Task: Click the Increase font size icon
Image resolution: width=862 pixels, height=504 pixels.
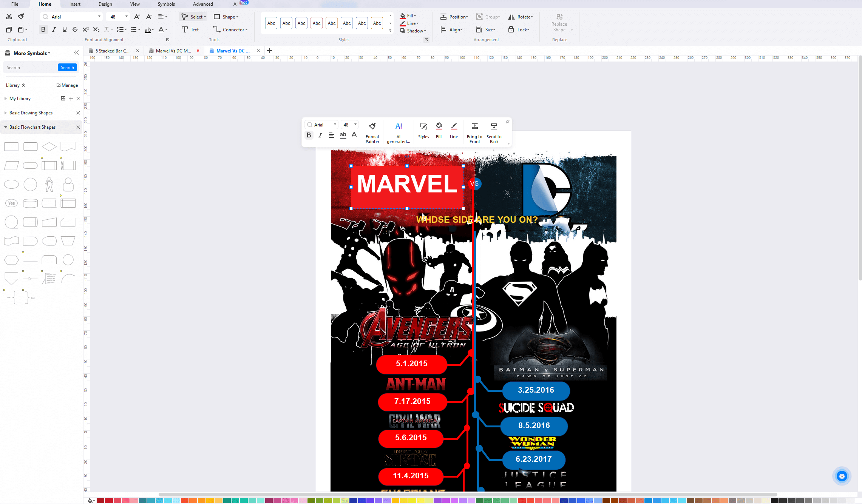Action: (x=137, y=17)
